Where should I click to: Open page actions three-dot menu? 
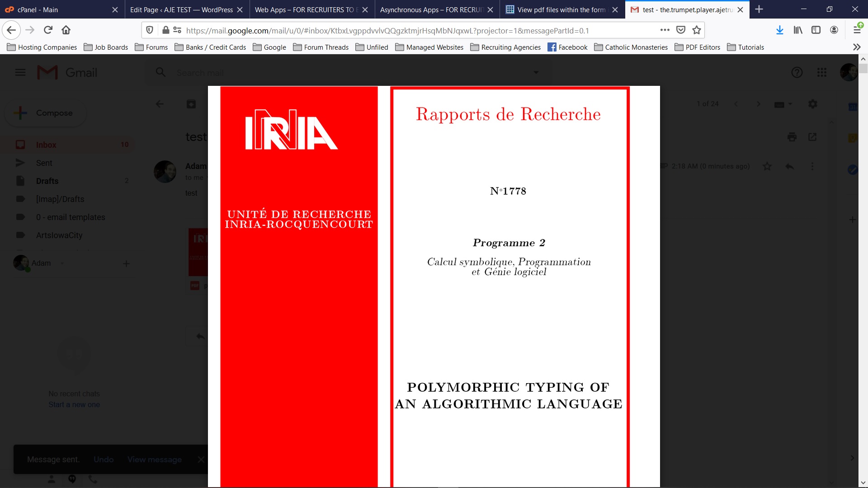point(665,30)
